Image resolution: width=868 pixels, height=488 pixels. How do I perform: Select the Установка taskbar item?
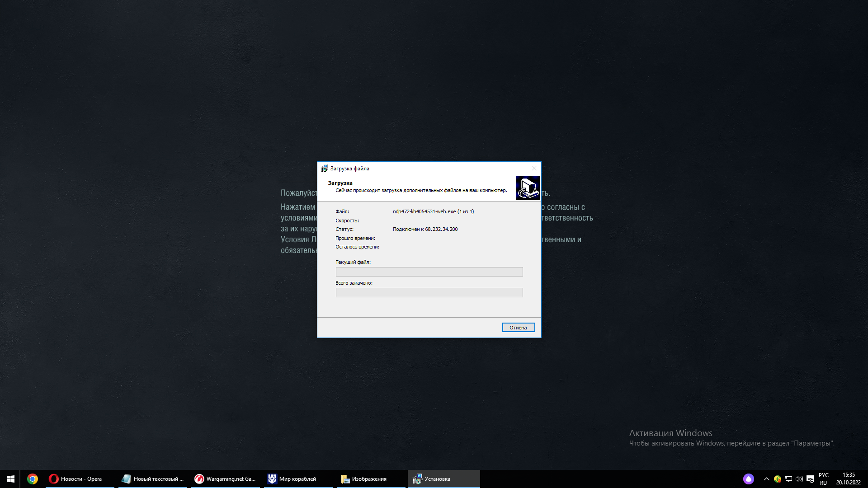pos(444,479)
